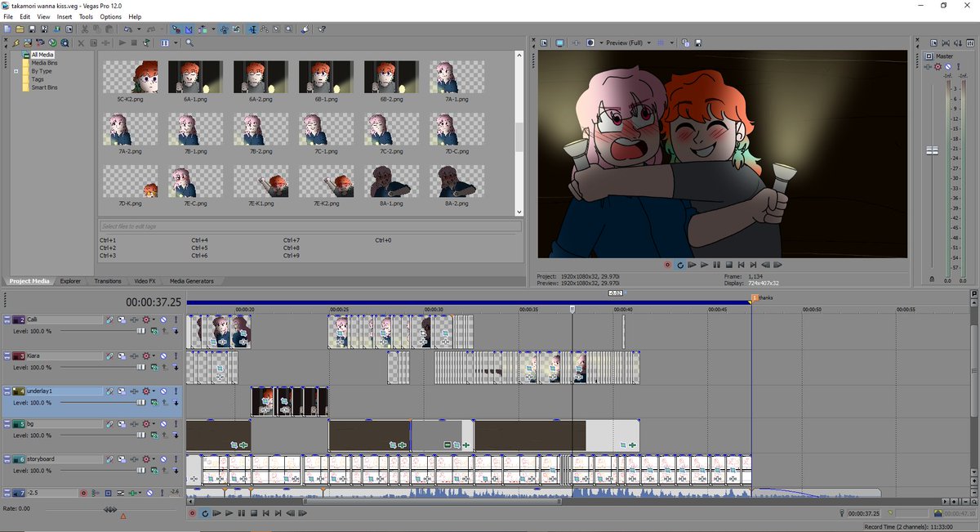Open the Options menu
This screenshot has height=532, width=980.
[110, 16]
